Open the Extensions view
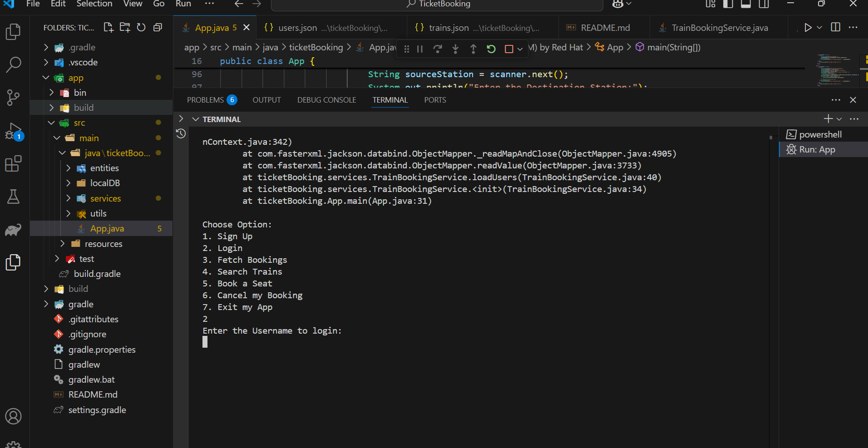This screenshot has width=868, height=448. [x=13, y=164]
